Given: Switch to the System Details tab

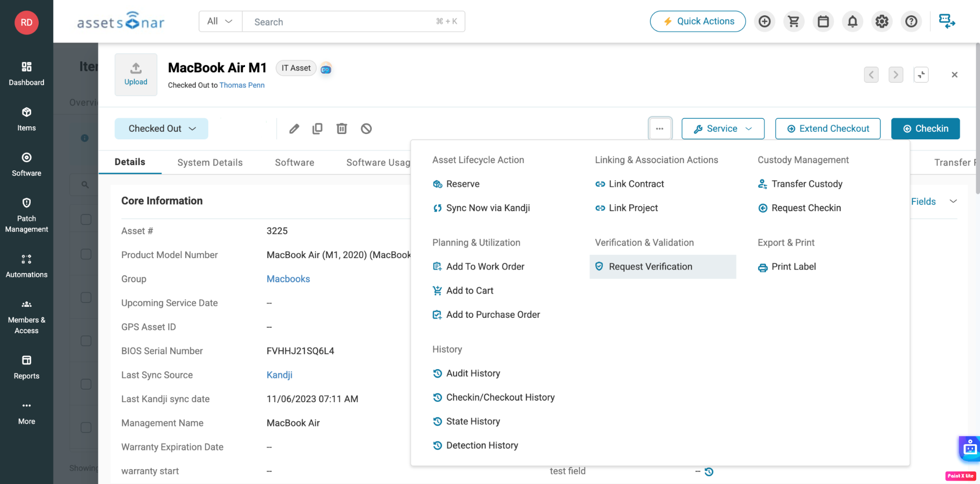Looking at the screenshot, I should [x=210, y=162].
